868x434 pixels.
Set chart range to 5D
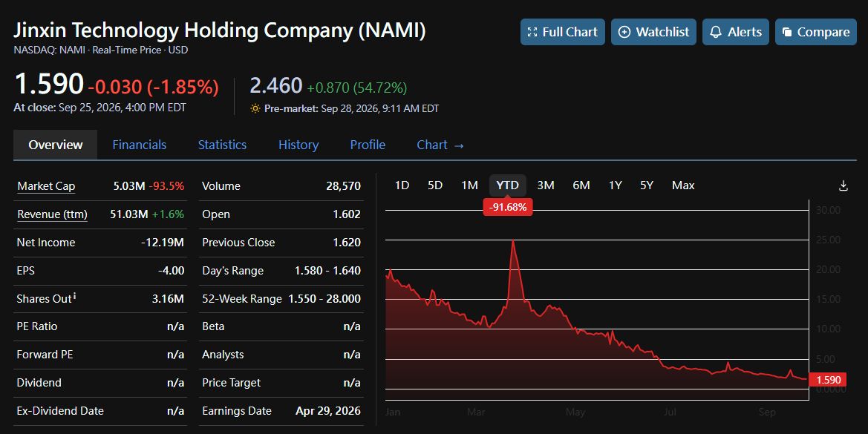(435, 185)
